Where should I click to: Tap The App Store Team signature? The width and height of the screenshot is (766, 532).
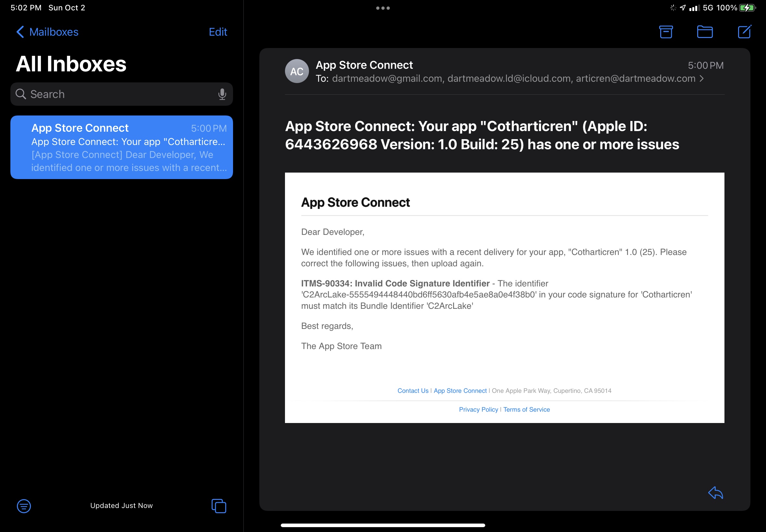coord(341,346)
